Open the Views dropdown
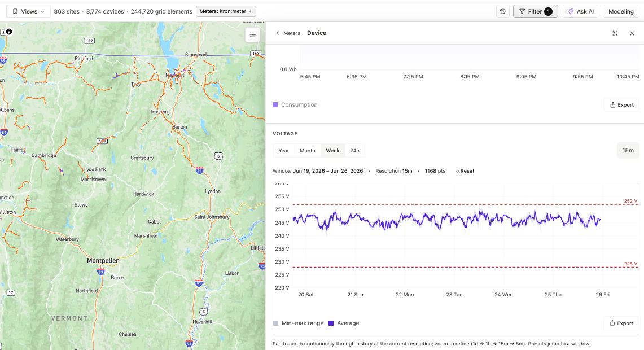The height and width of the screenshot is (350, 644). coord(28,11)
